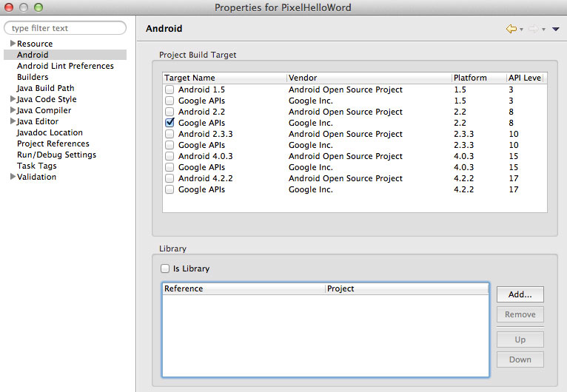Expand the Validation tree node
Image resolution: width=567 pixels, height=392 pixels.
pyautogui.click(x=13, y=177)
